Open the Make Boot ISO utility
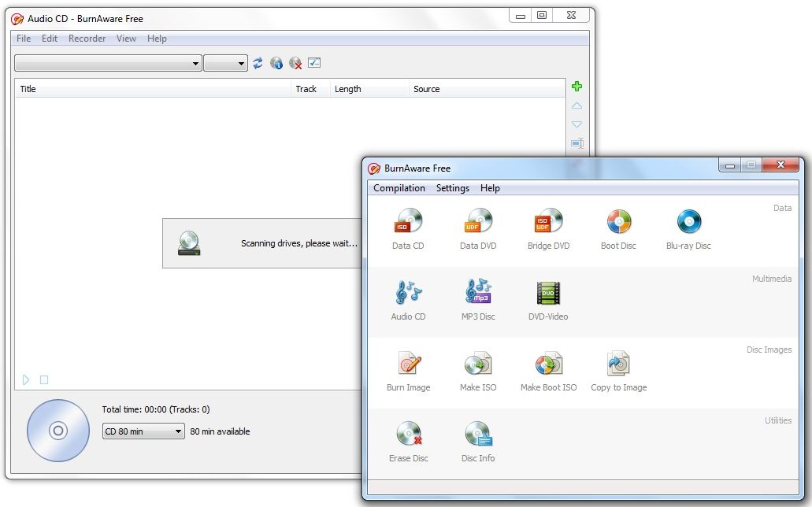The image size is (812, 507). [x=548, y=371]
